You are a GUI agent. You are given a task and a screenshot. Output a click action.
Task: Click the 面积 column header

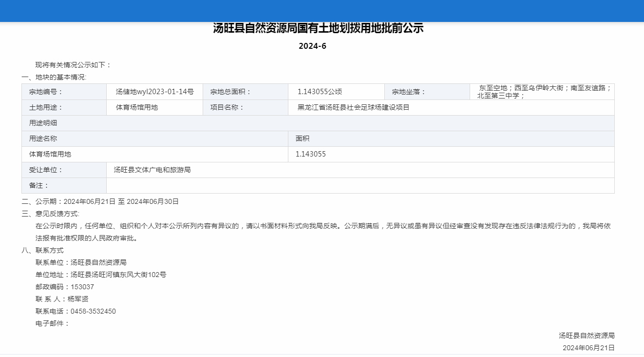point(452,139)
